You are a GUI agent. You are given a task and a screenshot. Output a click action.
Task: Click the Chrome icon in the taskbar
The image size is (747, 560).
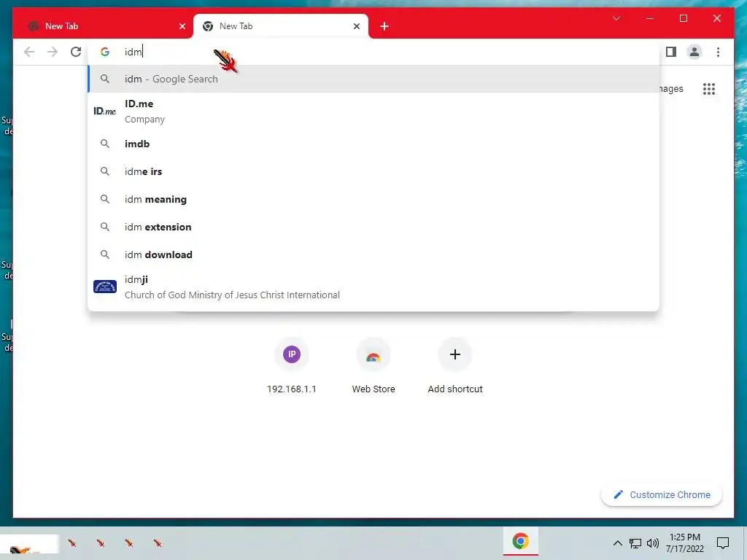[520, 542]
